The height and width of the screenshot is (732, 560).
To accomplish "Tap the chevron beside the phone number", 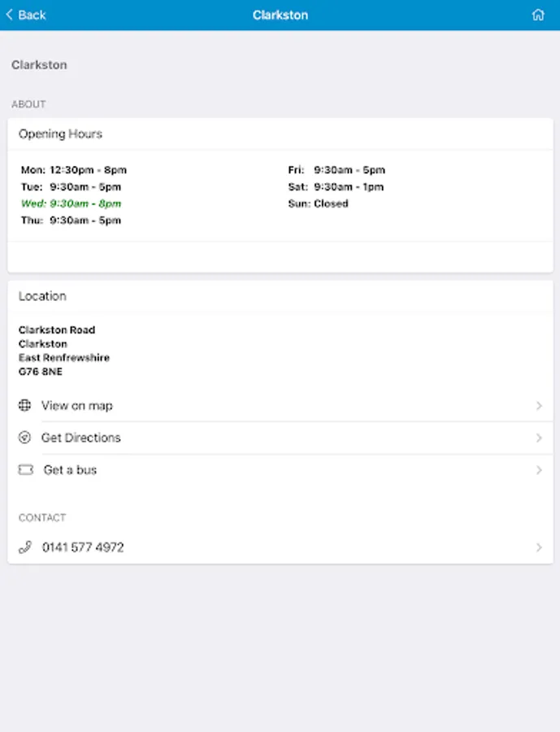I will 539,547.
